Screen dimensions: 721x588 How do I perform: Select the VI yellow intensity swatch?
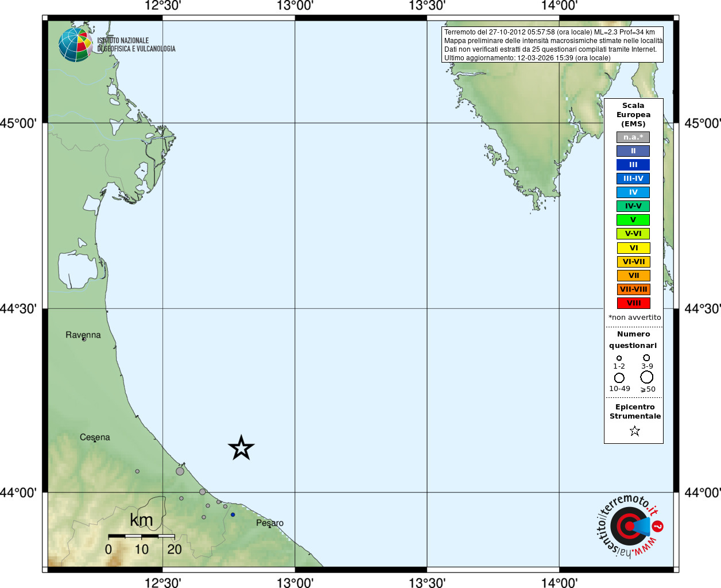633,248
